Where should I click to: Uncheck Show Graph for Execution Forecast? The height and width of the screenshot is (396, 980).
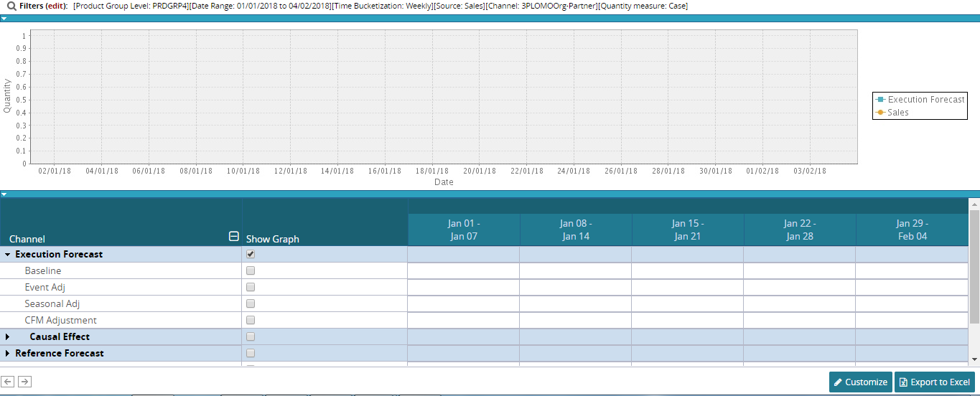tap(251, 255)
